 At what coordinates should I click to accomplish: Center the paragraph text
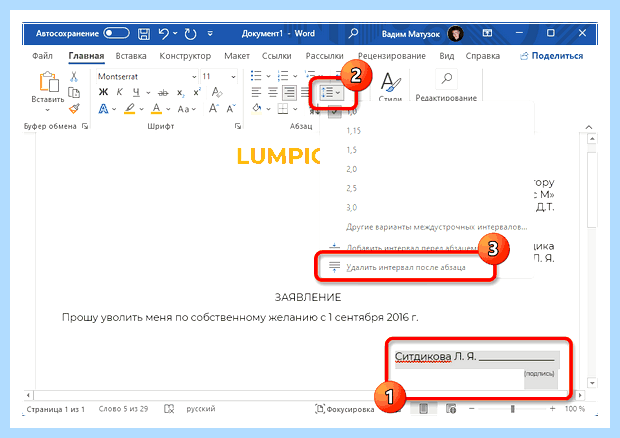click(x=273, y=93)
